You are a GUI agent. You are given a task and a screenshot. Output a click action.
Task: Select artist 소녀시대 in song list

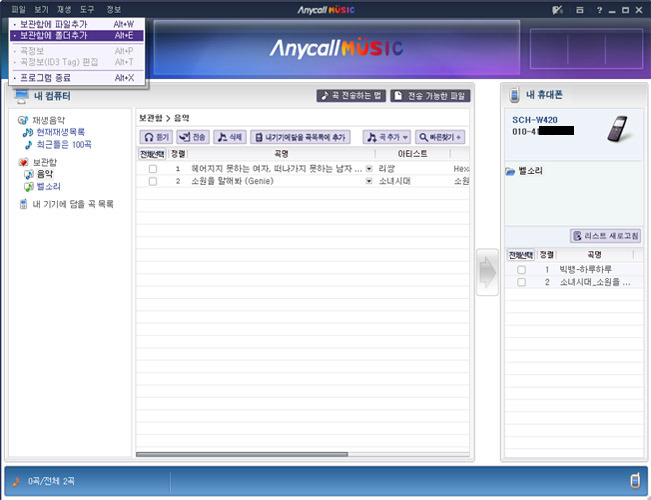point(394,181)
